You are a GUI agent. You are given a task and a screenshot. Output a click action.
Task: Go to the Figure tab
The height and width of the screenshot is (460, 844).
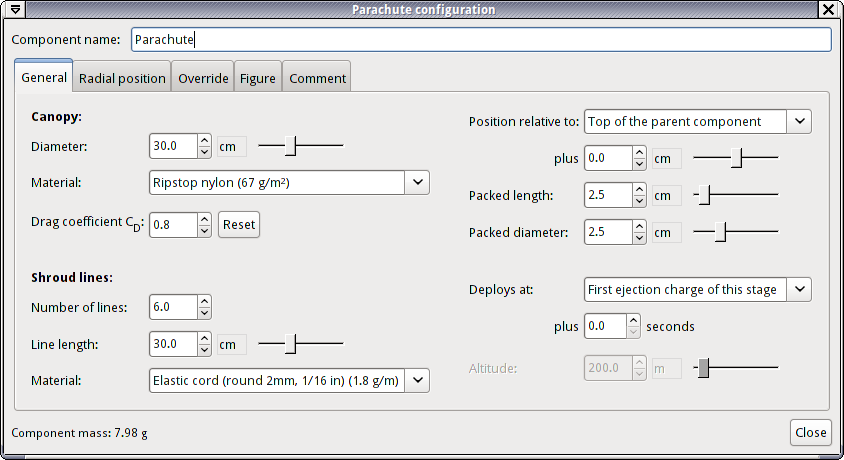pos(257,78)
